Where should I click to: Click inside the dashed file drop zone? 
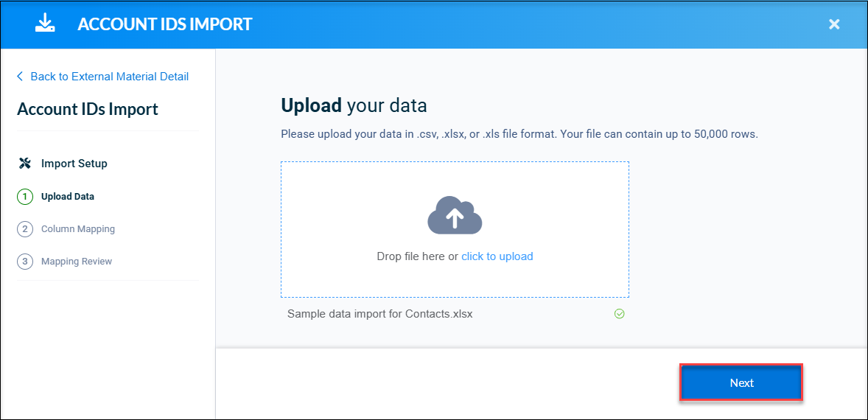(x=455, y=230)
